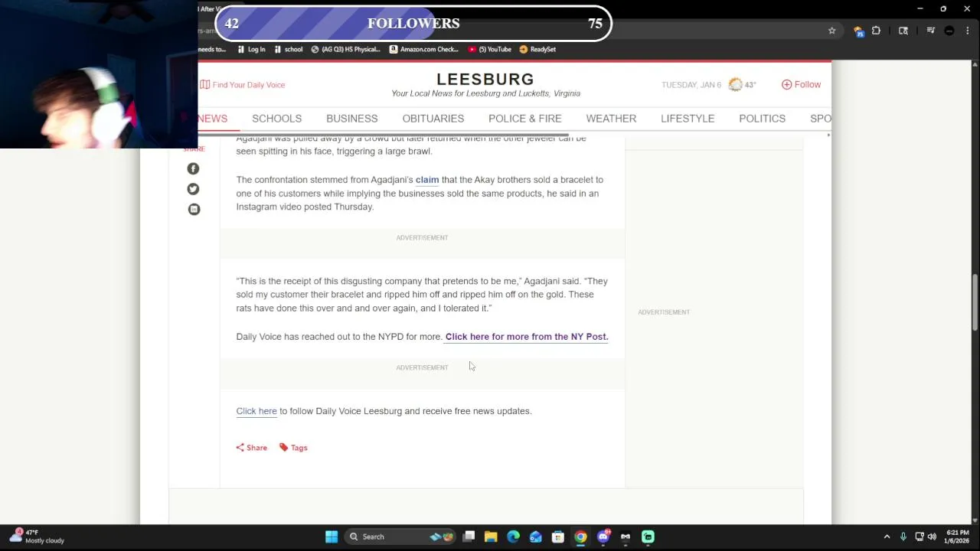The width and height of the screenshot is (980, 551).
Task: Click here to follow Daily Voice Leesburg
Action: click(x=256, y=411)
